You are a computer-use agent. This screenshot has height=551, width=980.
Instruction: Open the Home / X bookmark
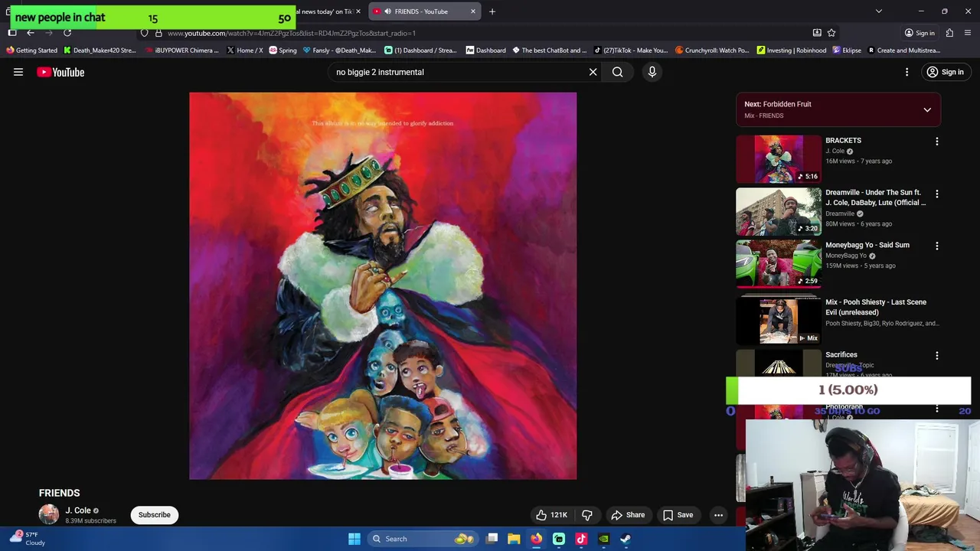(245, 51)
